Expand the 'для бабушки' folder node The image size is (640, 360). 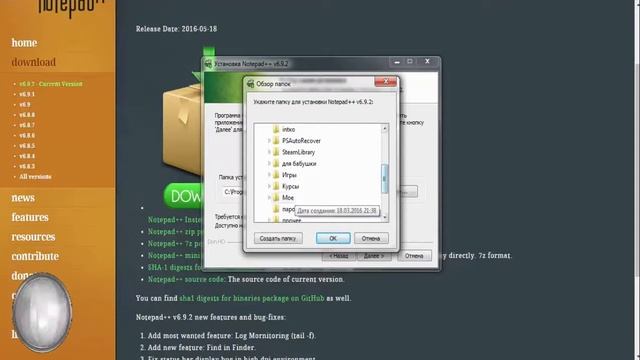pyautogui.click(x=269, y=163)
